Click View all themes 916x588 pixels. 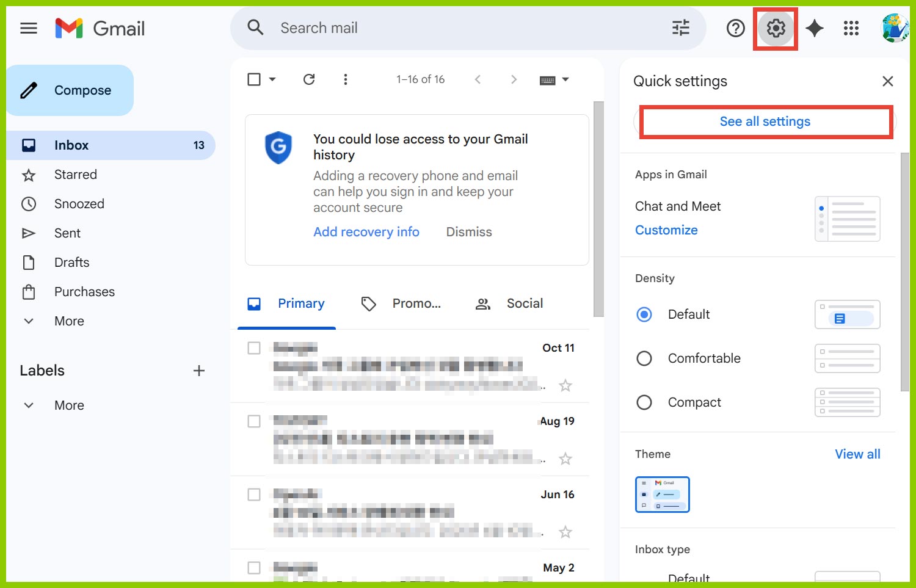[x=857, y=454]
